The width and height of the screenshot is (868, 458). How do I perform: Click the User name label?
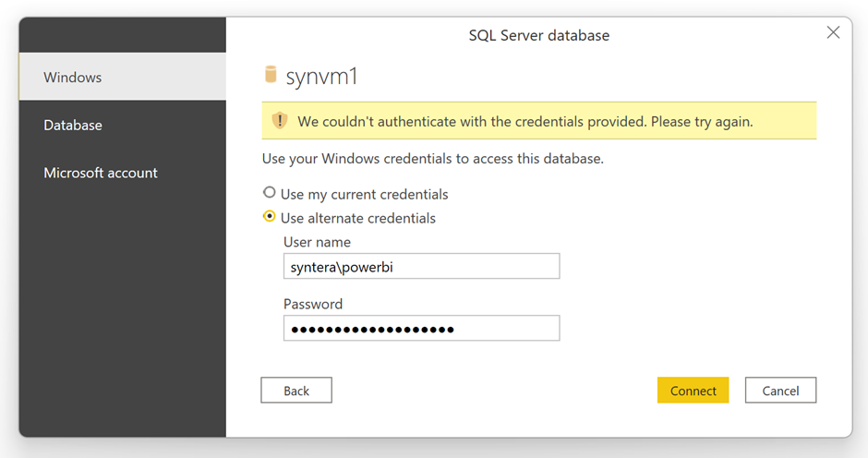pyautogui.click(x=318, y=242)
